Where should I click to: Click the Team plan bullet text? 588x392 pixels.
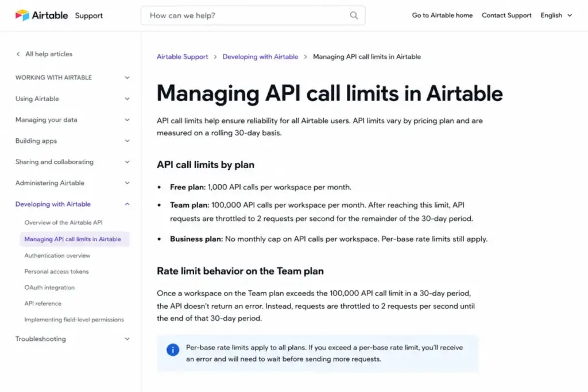pyautogui.click(x=322, y=212)
